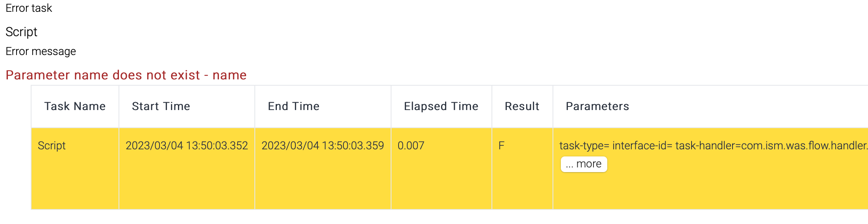Click end time 2023/03/04 13:50:03.359

(x=323, y=146)
